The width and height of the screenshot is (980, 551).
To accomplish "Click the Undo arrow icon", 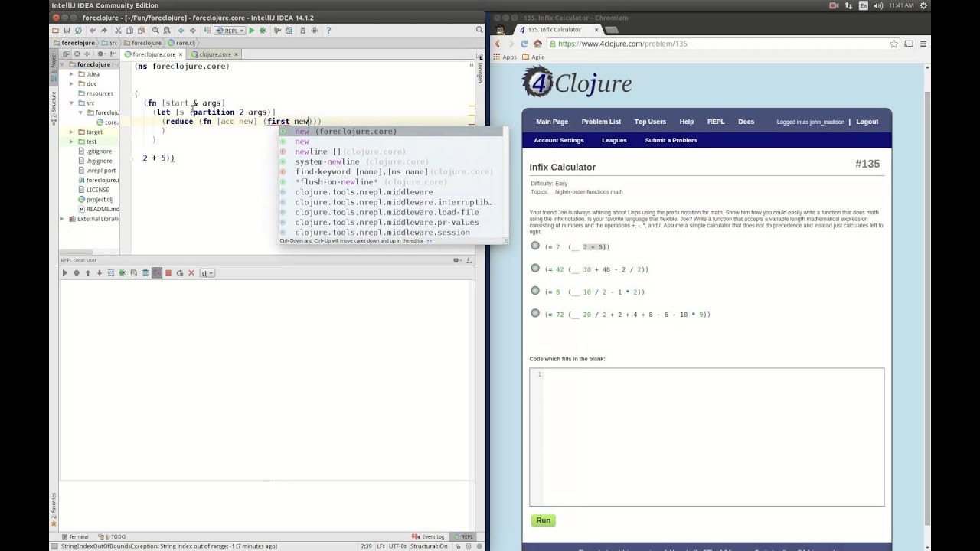I will coord(93,31).
